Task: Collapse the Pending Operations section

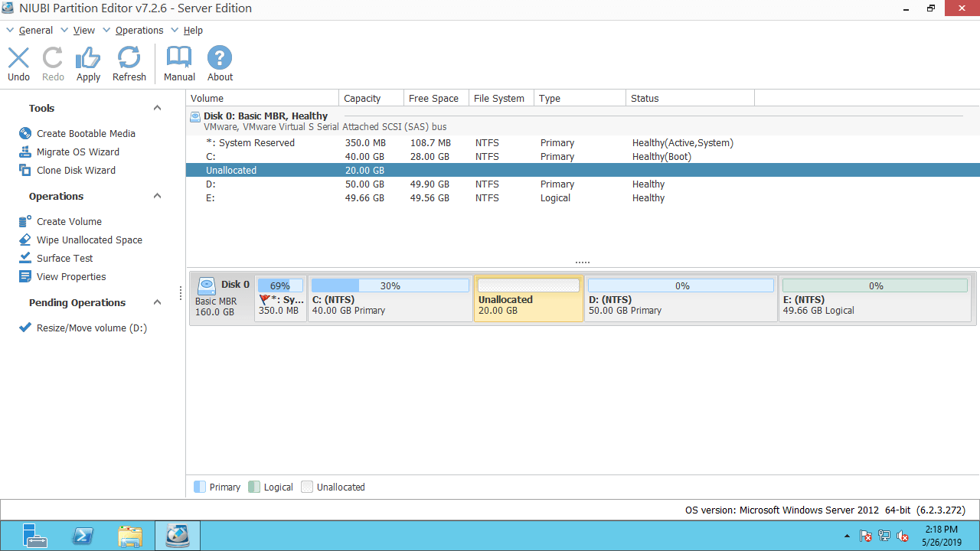Action: point(157,302)
